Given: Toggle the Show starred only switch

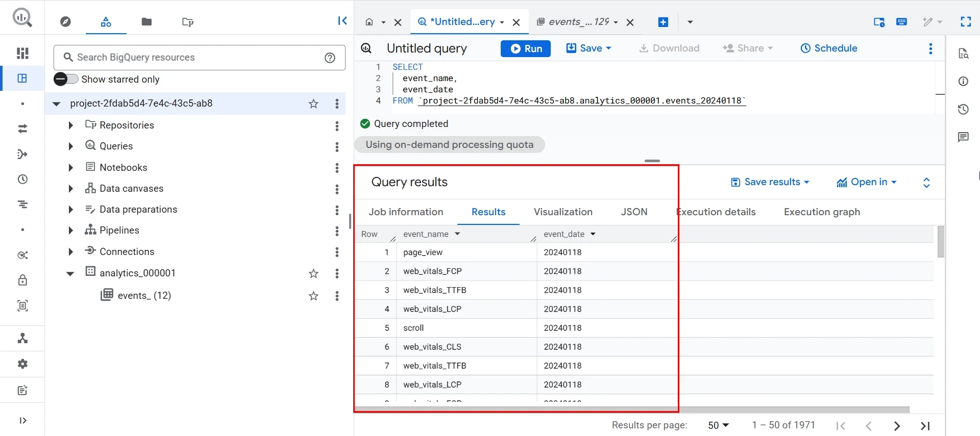Looking at the screenshot, I should (x=66, y=79).
